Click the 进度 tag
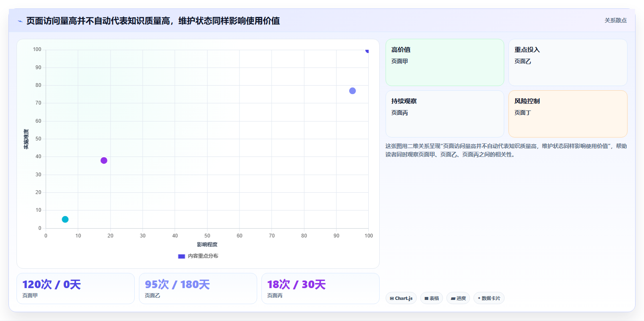 pyautogui.click(x=458, y=298)
